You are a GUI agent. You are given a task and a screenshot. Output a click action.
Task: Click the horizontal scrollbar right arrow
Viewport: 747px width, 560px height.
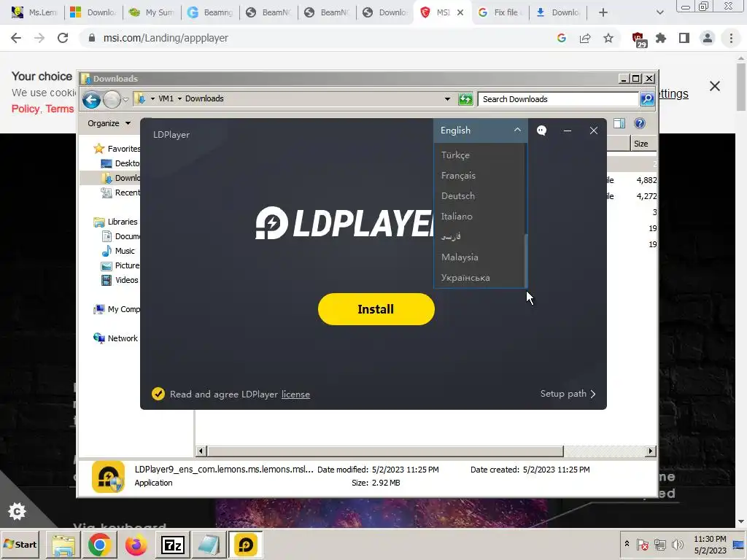click(x=650, y=451)
